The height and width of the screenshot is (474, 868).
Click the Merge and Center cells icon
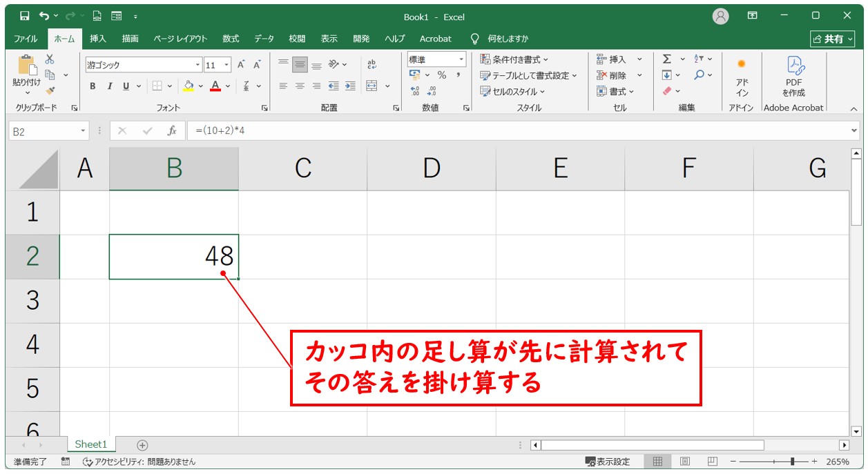coord(372,86)
